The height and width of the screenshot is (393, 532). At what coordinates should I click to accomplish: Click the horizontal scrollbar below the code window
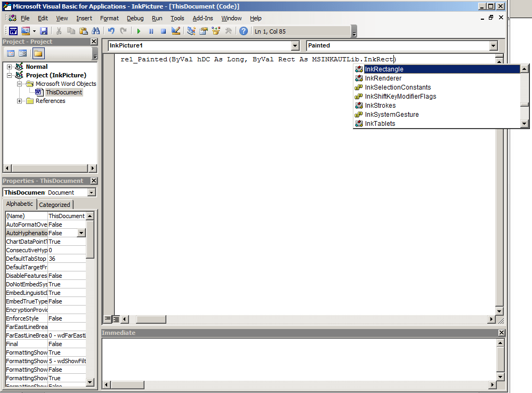pyautogui.click(x=151, y=319)
